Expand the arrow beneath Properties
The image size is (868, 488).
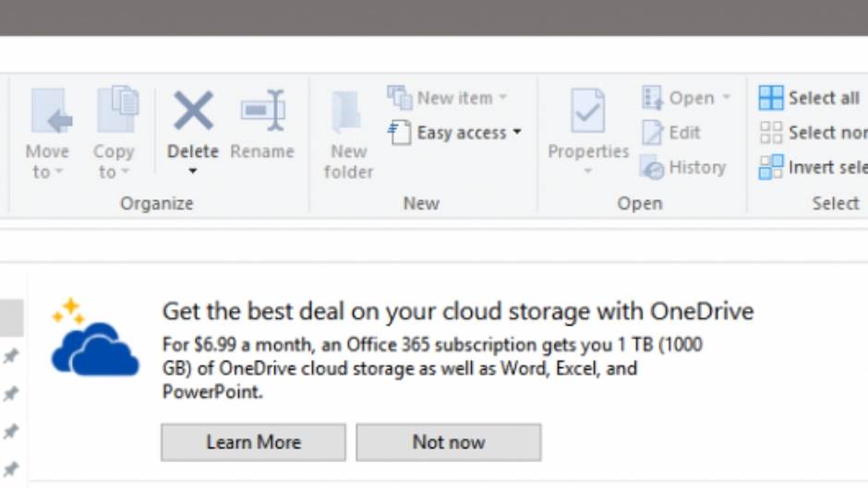[587, 172]
